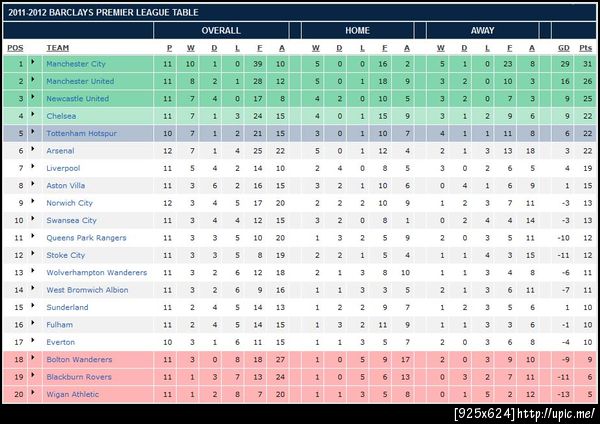The image size is (600, 424).
Task: Open the Manchester United team link
Action: [80, 81]
